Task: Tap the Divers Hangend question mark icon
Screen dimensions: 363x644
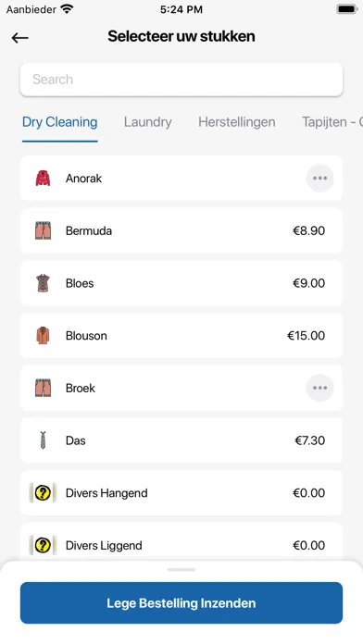Action: tap(43, 493)
